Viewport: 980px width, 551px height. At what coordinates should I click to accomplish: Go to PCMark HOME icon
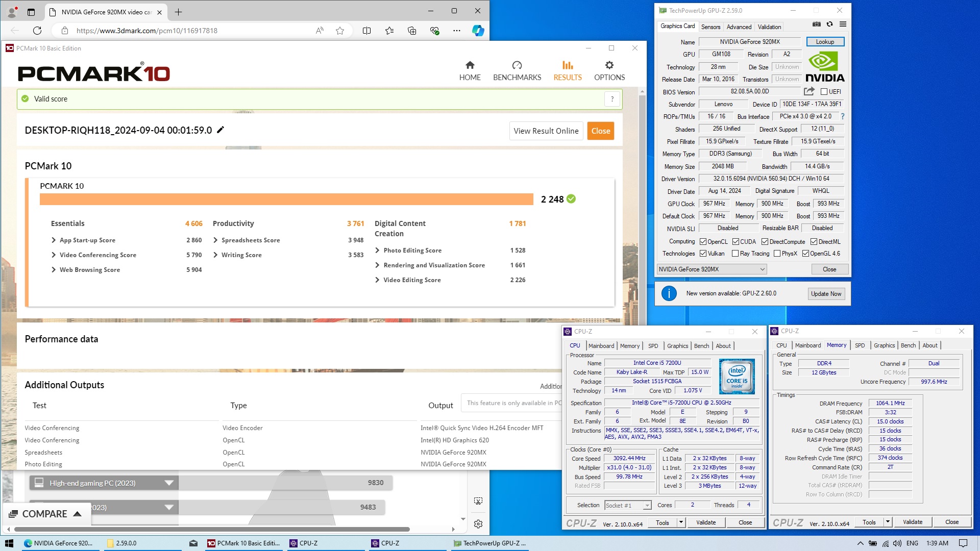470,65
